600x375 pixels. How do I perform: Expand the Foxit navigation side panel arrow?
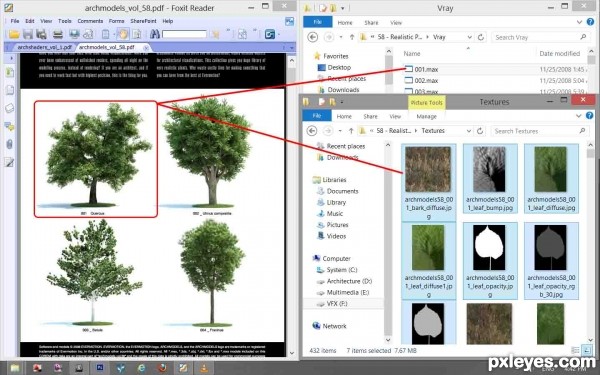[x=11, y=58]
